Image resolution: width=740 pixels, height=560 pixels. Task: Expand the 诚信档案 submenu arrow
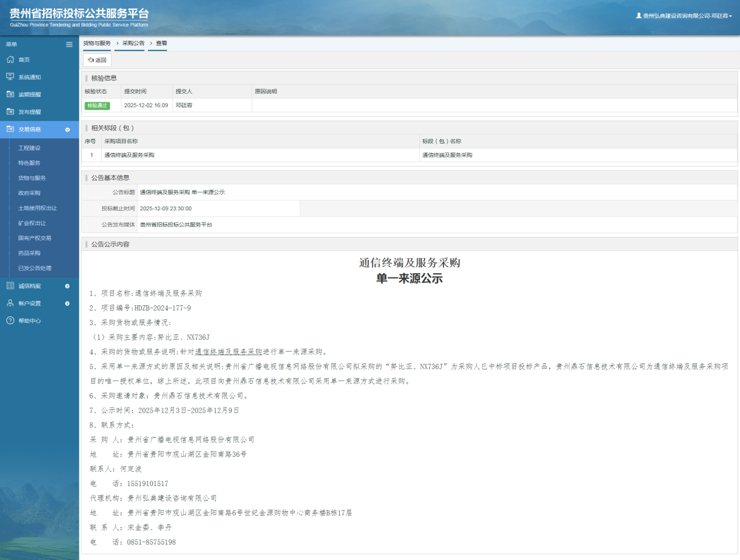point(68,285)
